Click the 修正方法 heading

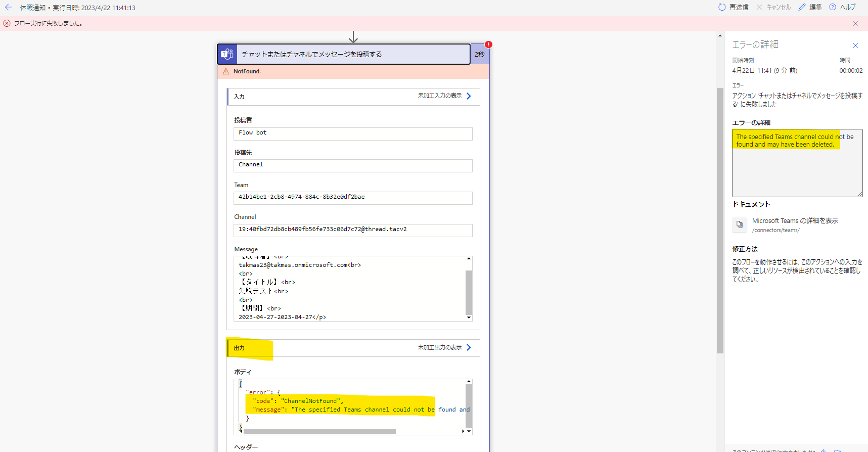pyautogui.click(x=745, y=249)
